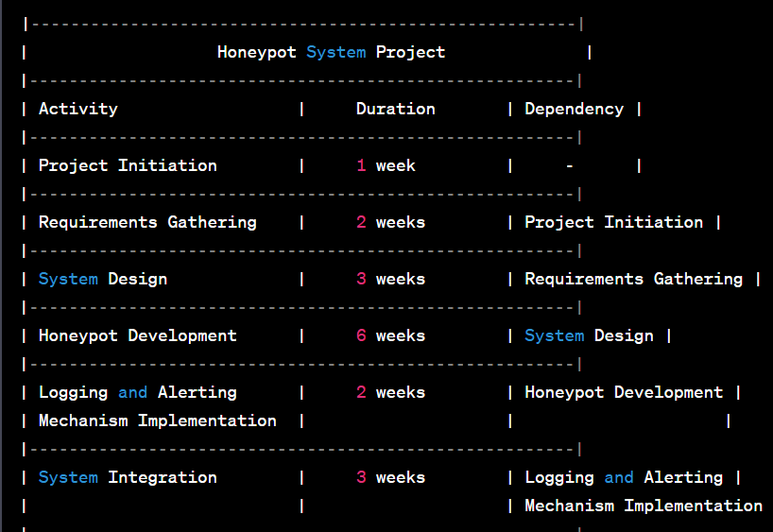
Task: Select "Project Initiation" in the Activity column
Action: click(128, 165)
